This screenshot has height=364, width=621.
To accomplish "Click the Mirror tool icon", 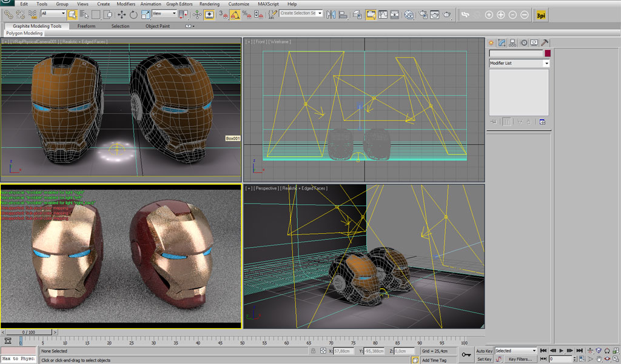I will coord(331,15).
